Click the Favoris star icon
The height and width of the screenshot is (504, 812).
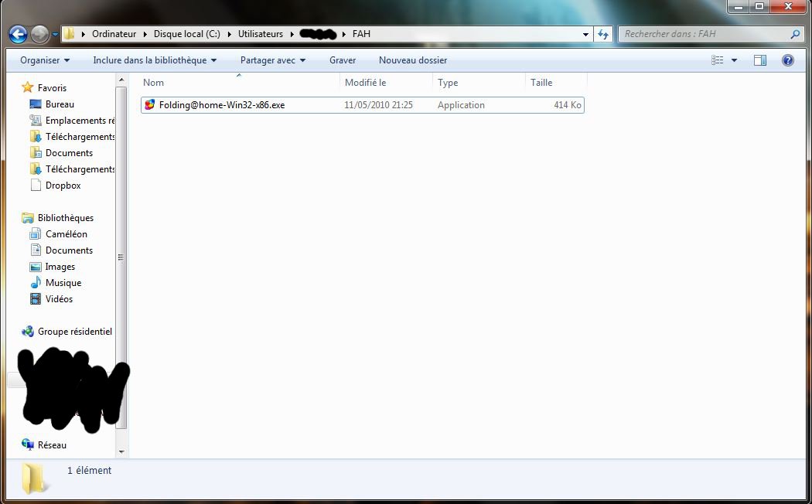[x=27, y=87]
